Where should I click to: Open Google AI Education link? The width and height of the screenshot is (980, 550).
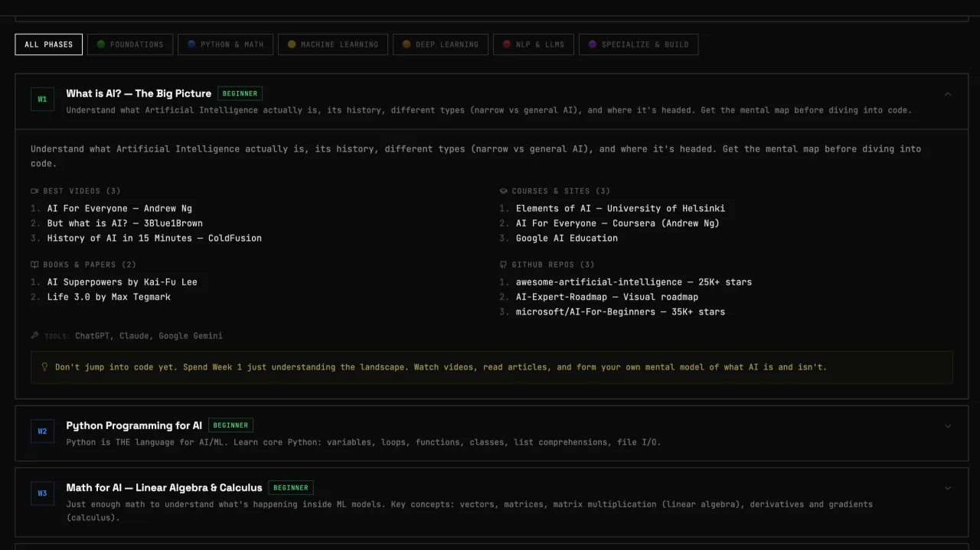pyautogui.click(x=567, y=238)
